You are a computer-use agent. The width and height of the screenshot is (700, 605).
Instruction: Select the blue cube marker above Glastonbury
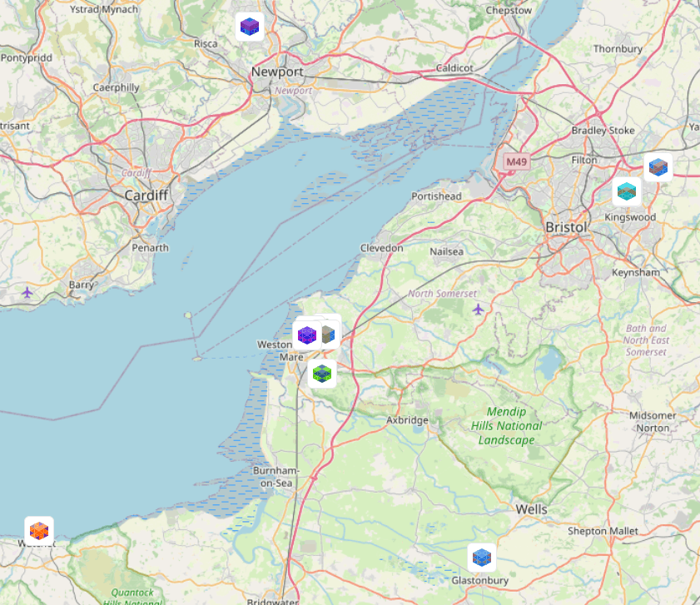click(482, 558)
